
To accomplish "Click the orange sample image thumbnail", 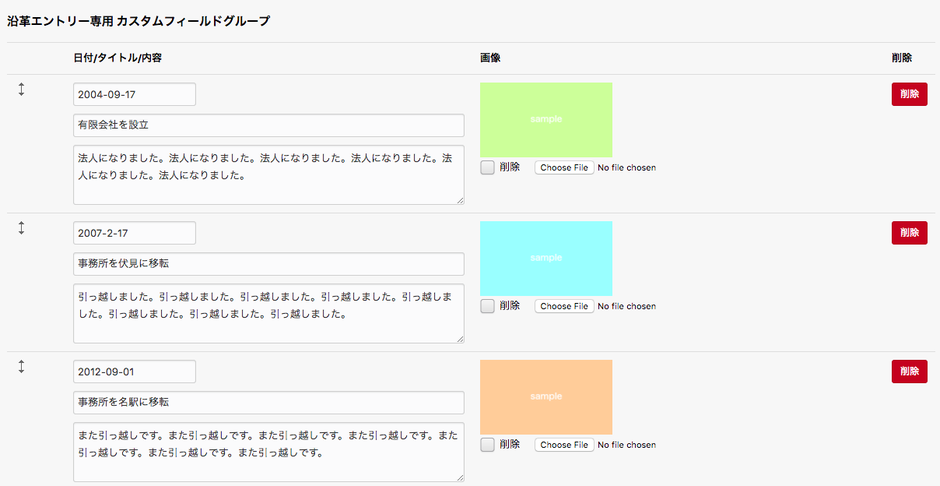I will pyautogui.click(x=546, y=396).
